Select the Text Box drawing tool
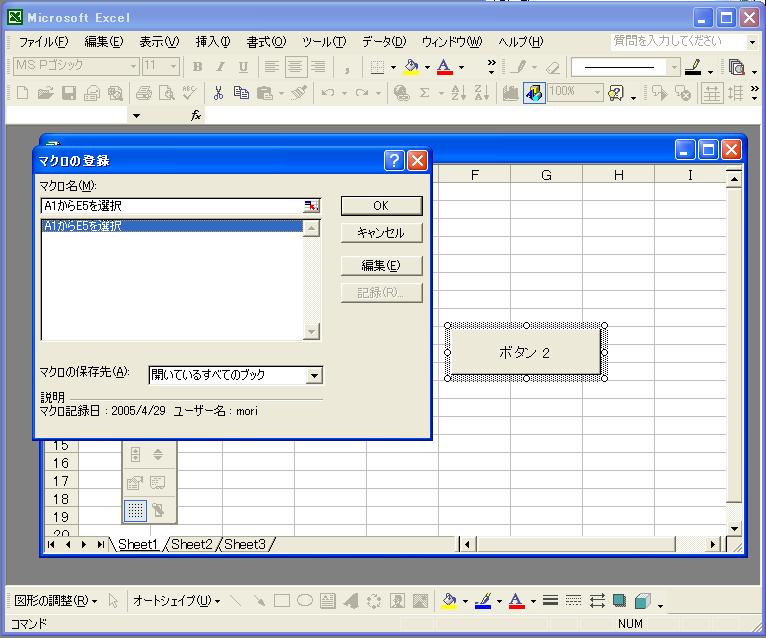The width and height of the screenshot is (766, 638). pos(328,600)
